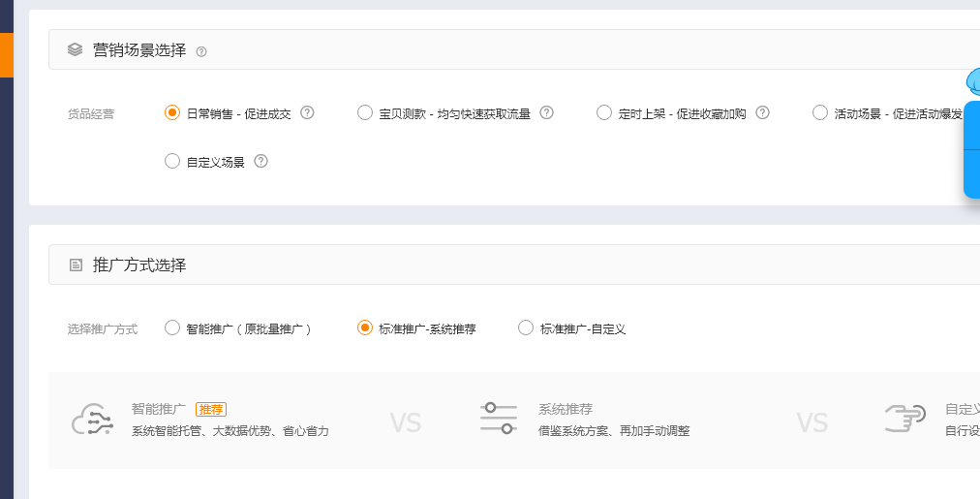Click the orange sidebar tab marker
Viewport: 980px width, 499px height.
coord(6,54)
